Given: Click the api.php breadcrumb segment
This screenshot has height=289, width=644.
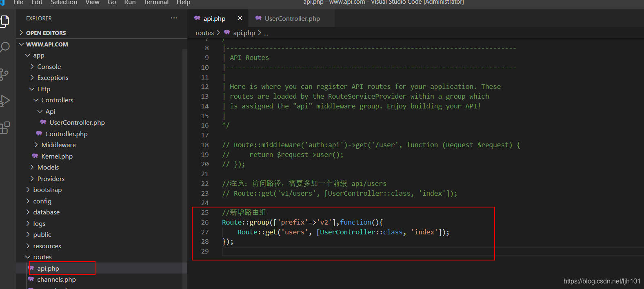Looking at the screenshot, I should click(x=244, y=33).
